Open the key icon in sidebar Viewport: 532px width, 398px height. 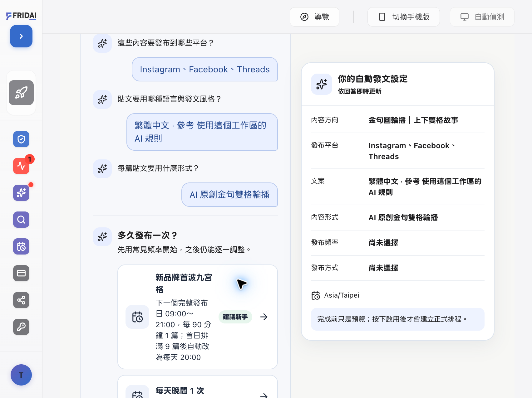(x=21, y=327)
